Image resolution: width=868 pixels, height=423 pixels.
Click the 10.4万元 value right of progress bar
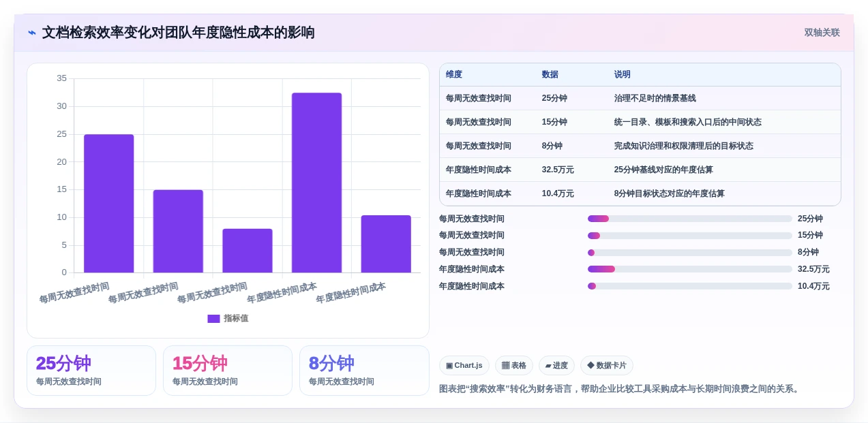click(x=813, y=286)
